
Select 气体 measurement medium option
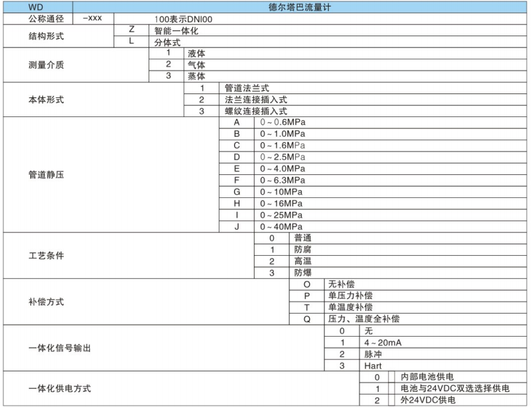pyautogui.click(x=197, y=63)
